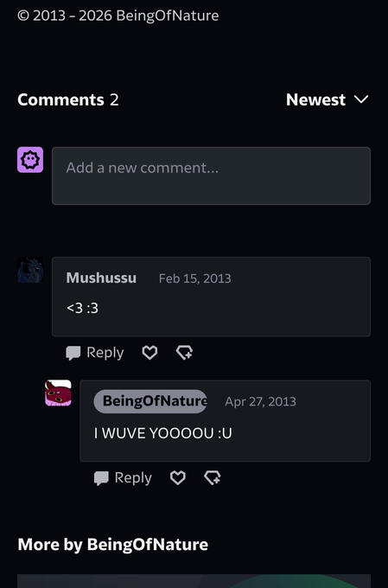Viewport: 388px width, 588px height.
Task: Click speech bubble icon under Mushussu's comment
Action: (73, 353)
